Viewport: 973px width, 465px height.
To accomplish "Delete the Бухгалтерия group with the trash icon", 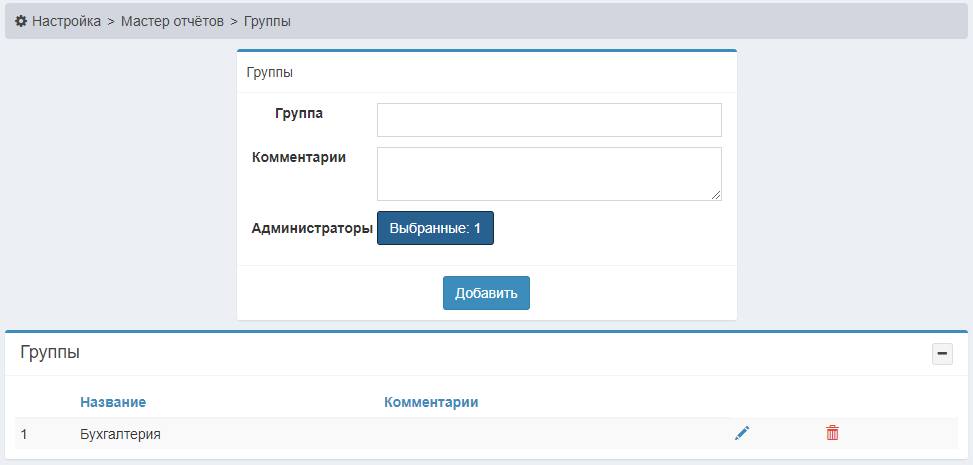I will click(x=832, y=433).
